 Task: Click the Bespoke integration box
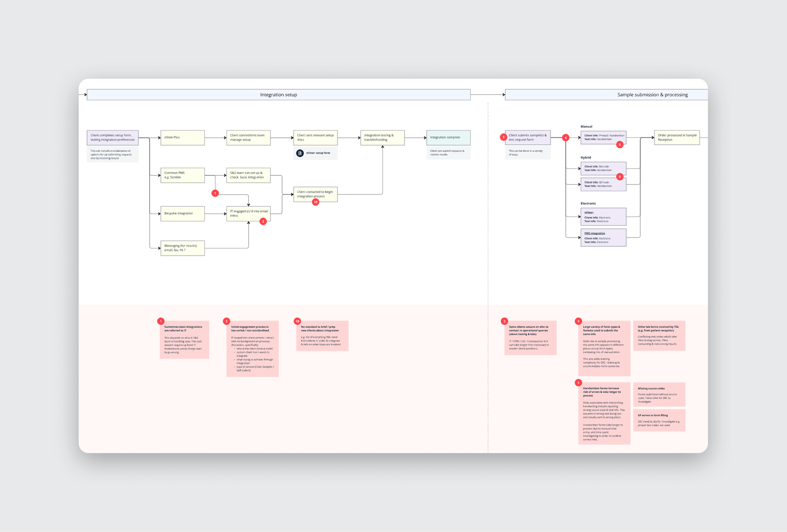183,214
